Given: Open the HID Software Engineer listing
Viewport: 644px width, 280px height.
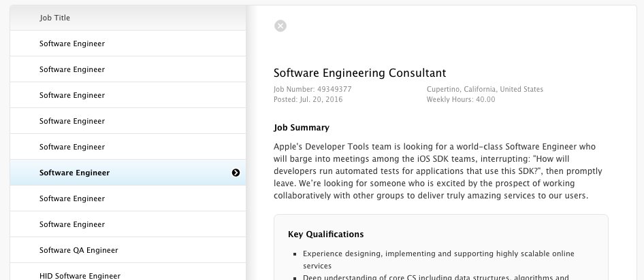Looking at the screenshot, I should click(80, 275).
